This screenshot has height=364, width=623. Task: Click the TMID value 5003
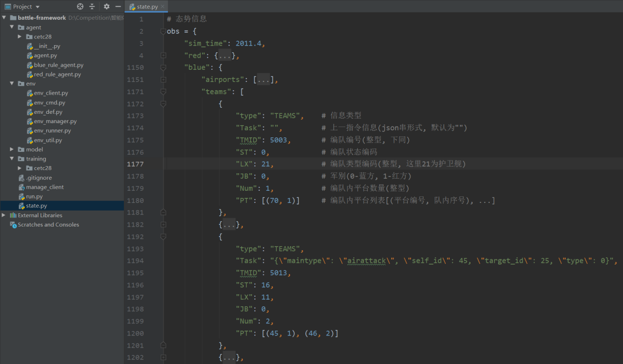[278, 140]
